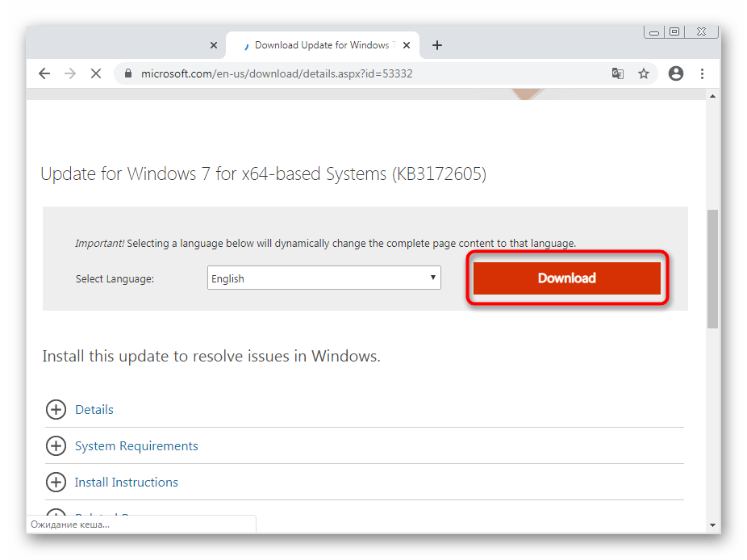Click 'Install this update to resolve issues' text
The image size is (747, 560).
(x=211, y=356)
